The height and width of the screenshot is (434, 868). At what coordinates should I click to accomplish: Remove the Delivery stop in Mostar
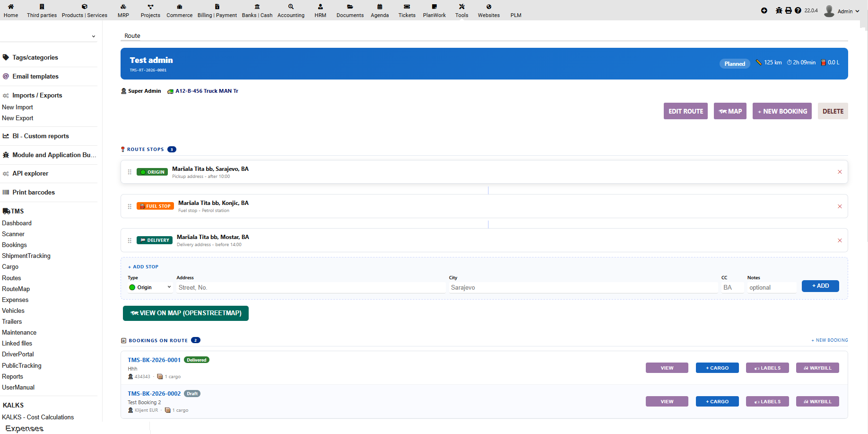point(840,240)
